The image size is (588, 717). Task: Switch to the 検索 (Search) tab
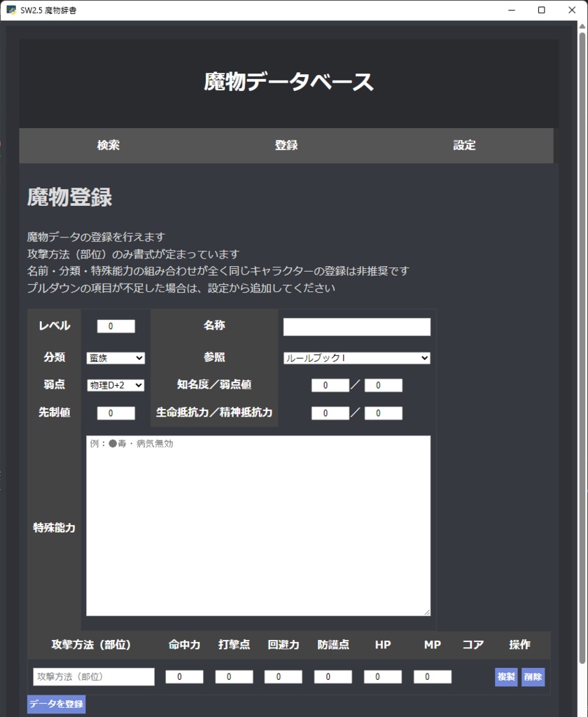(108, 146)
